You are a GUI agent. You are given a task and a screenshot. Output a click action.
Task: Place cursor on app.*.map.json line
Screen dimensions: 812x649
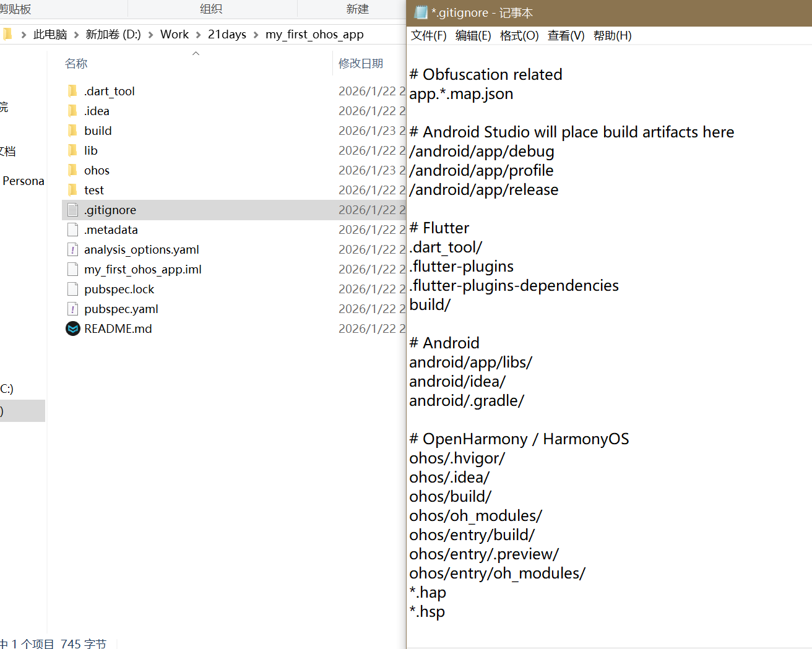pyautogui.click(x=461, y=93)
